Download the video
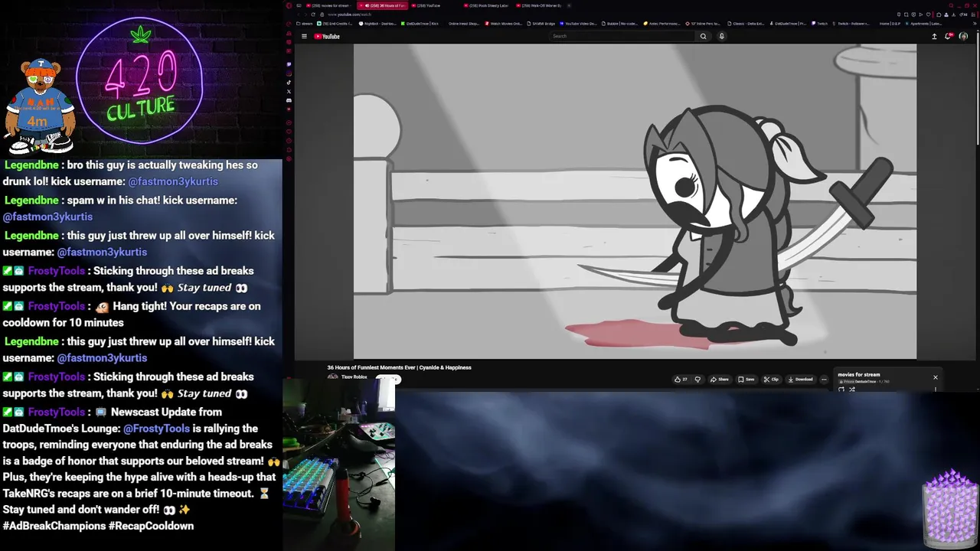 (800, 380)
